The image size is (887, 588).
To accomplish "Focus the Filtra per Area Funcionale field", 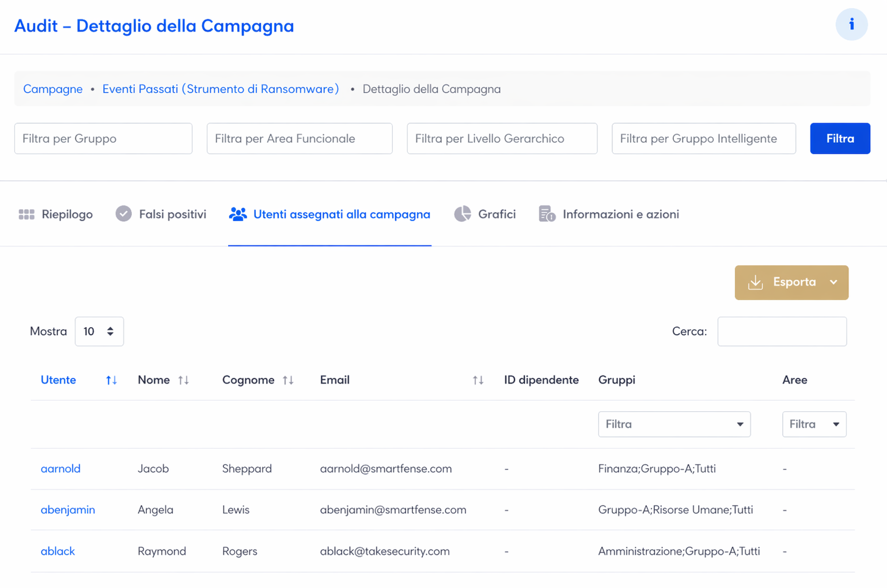I will tap(300, 138).
